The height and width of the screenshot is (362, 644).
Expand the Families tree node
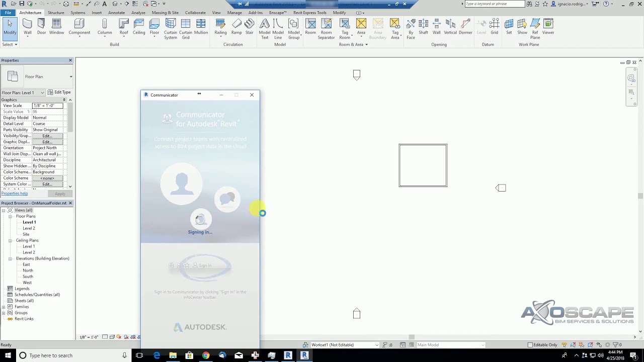pyautogui.click(x=4, y=307)
